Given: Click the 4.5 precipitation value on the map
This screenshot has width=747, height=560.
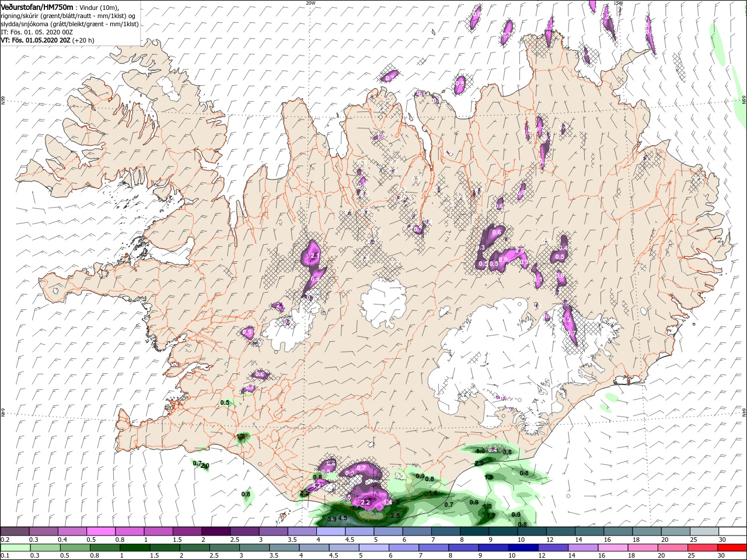Looking at the screenshot, I should (x=343, y=518).
